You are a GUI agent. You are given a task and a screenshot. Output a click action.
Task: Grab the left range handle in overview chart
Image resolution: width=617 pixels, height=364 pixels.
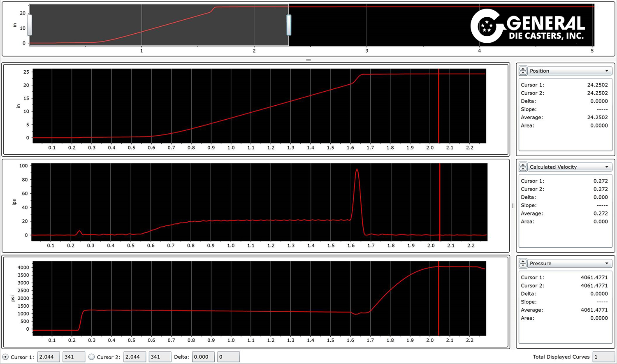coord(30,25)
